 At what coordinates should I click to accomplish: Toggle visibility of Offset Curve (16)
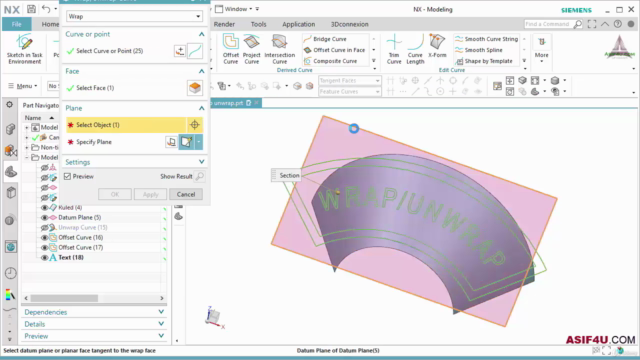(44, 238)
